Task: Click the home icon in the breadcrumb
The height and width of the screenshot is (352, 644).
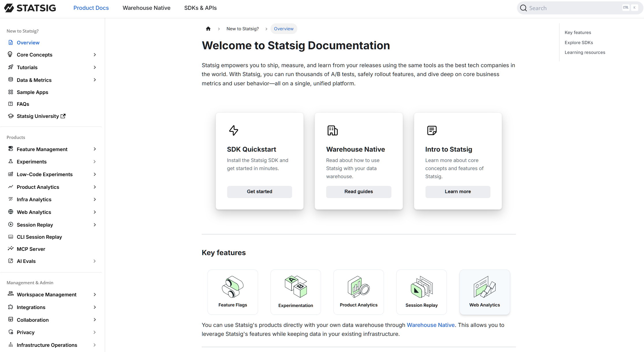Action: point(208,29)
